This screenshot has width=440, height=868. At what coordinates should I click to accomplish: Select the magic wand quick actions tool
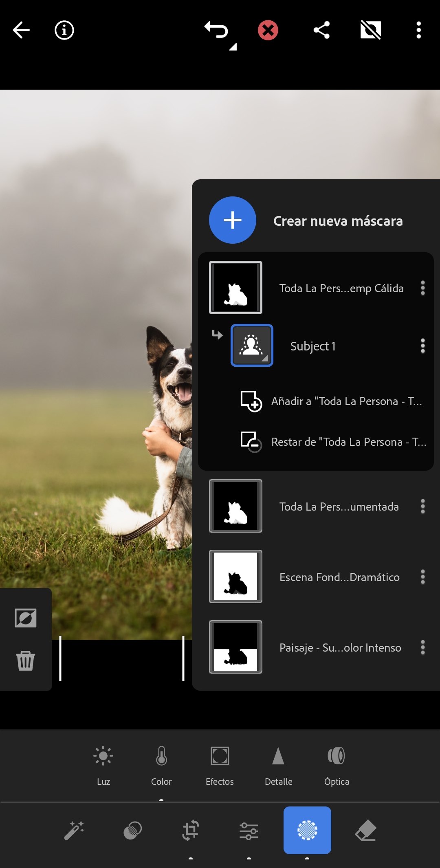click(74, 830)
